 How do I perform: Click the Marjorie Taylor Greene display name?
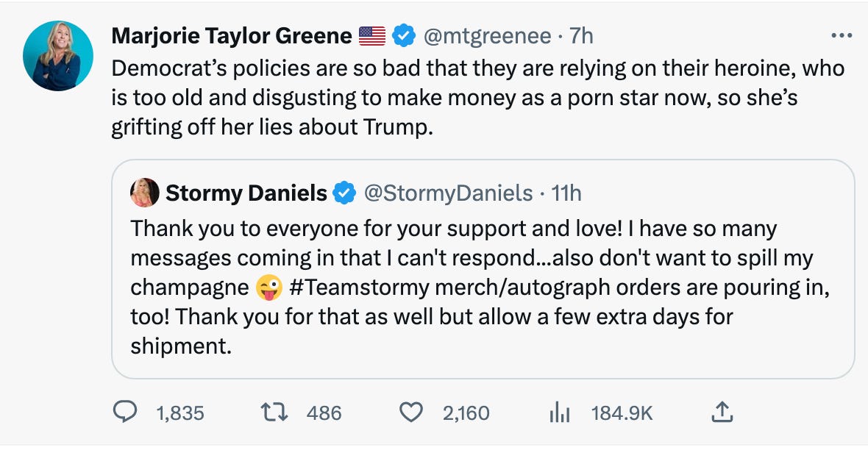(232, 35)
